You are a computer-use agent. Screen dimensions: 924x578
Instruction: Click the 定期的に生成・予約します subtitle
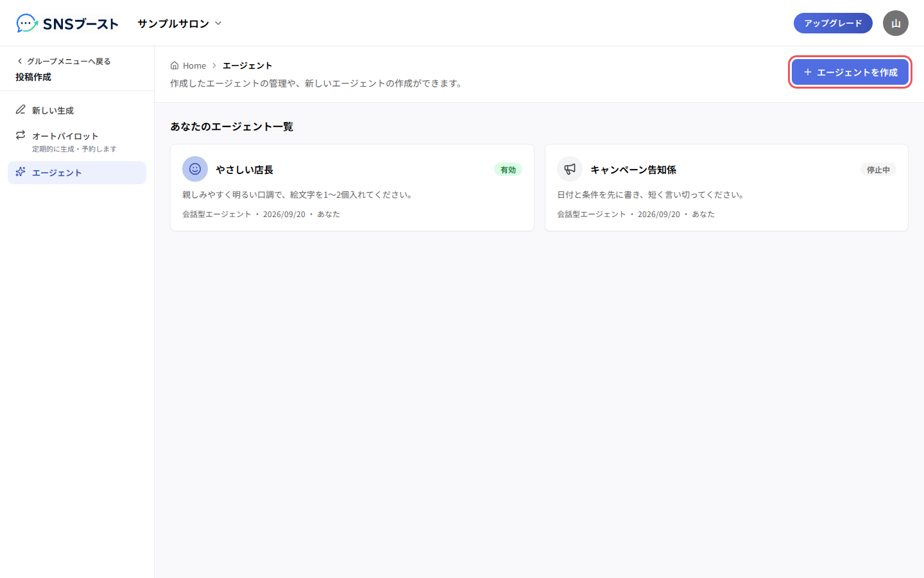pyautogui.click(x=74, y=149)
